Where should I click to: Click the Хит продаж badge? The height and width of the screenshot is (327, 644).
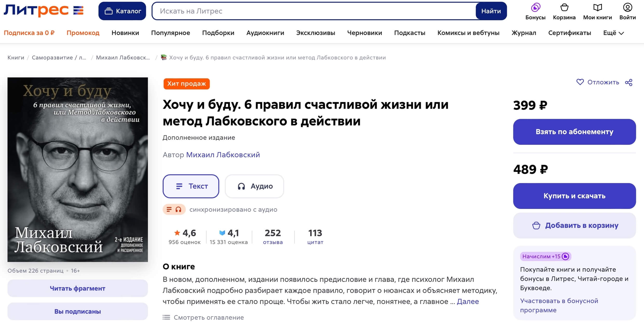187,84
